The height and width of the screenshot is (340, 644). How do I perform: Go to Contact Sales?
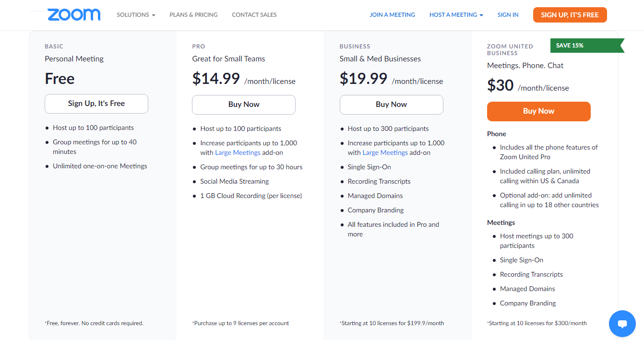pos(254,15)
